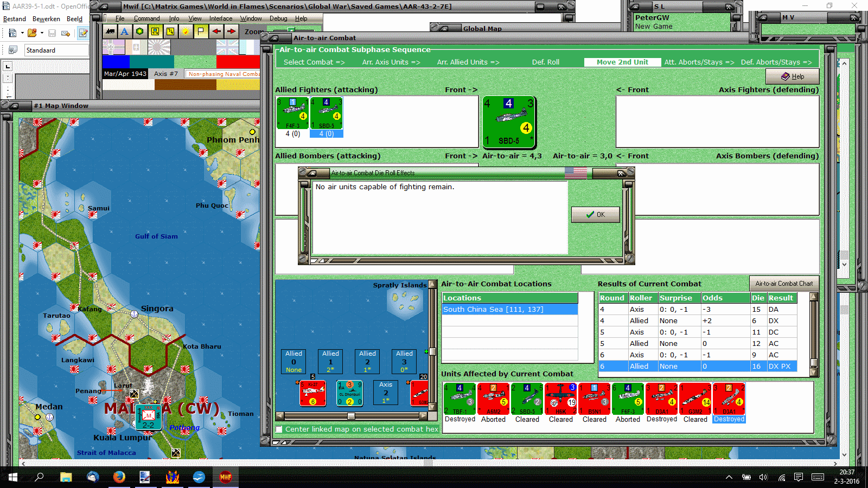Click the Non-phasing Naval Combat phase field
Image resolution: width=868 pixels, height=488 pixels.
tap(223, 74)
